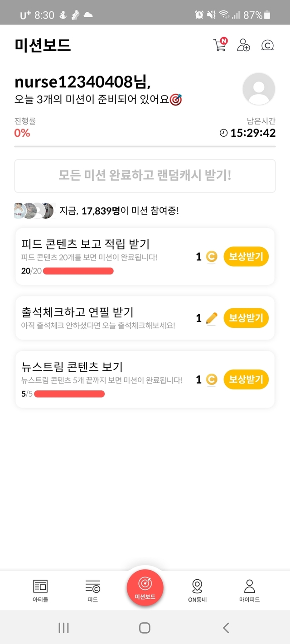The height and width of the screenshot is (644, 290).
Task: Open the shopping cart icon
Action: 219,45
